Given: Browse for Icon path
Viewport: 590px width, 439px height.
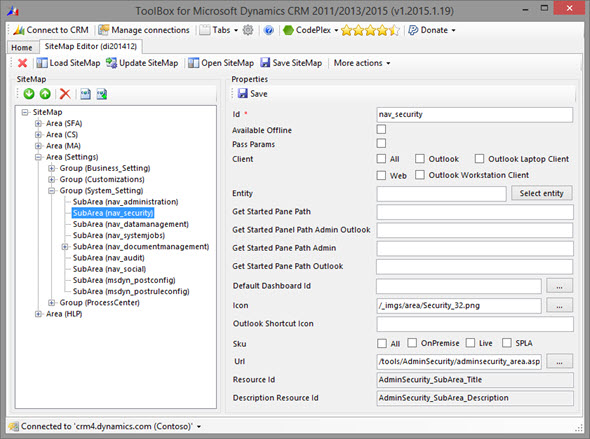Looking at the screenshot, I should [x=559, y=305].
